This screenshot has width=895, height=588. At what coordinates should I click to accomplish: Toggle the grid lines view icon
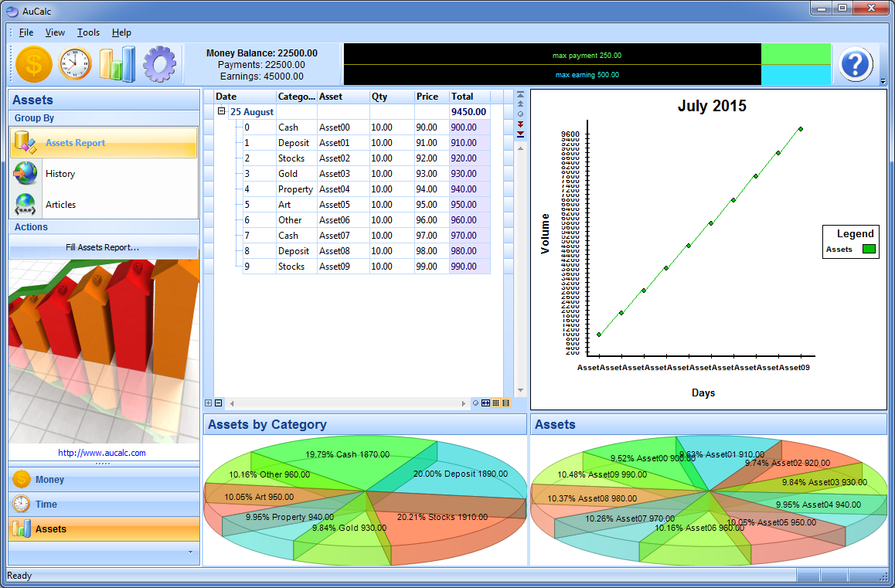coord(495,403)
